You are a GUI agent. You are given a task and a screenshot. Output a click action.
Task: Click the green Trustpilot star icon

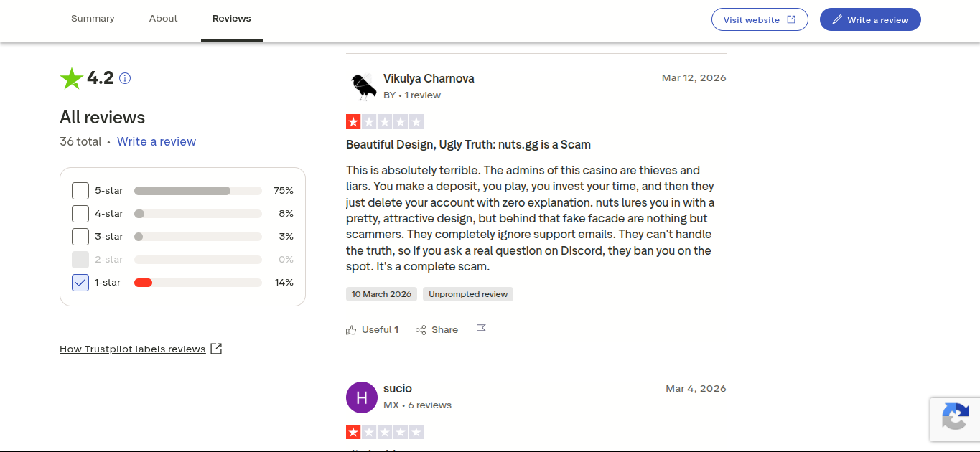point(71,78)
